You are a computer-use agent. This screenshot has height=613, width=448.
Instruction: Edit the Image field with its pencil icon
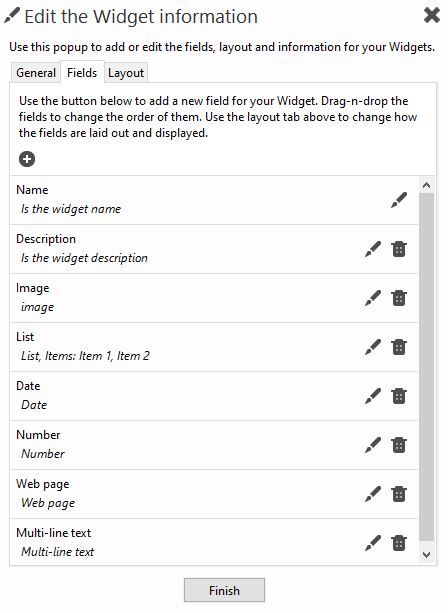click(x=373, y=298)
